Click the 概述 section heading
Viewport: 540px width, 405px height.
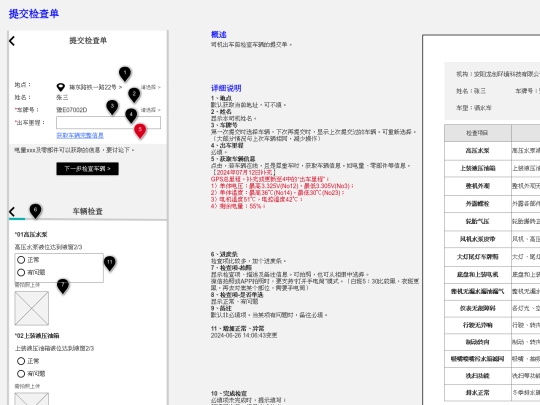pos(219,34)
